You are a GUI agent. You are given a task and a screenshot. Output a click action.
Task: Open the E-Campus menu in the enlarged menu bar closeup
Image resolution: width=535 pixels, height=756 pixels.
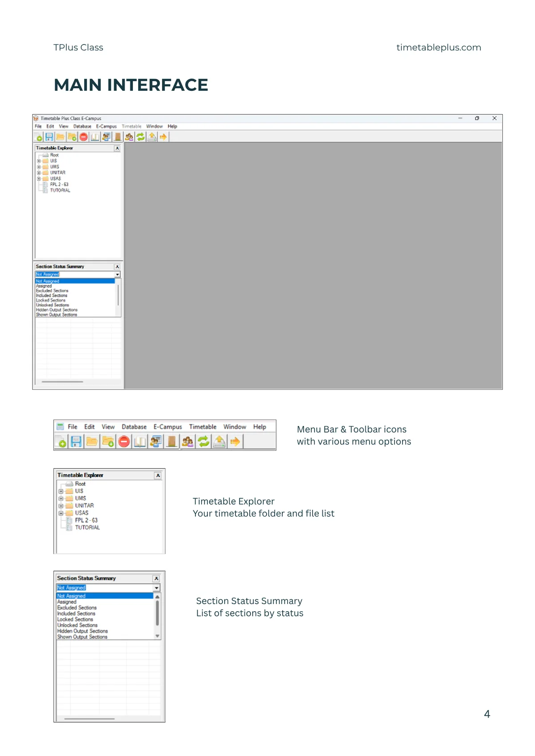(x=168, y=427)
